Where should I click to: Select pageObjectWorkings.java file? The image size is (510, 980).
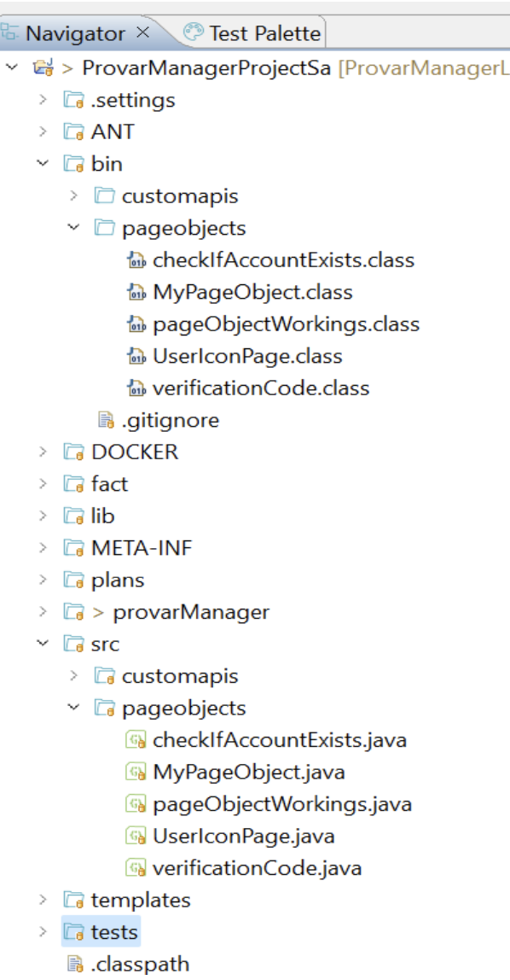[282, 804]
